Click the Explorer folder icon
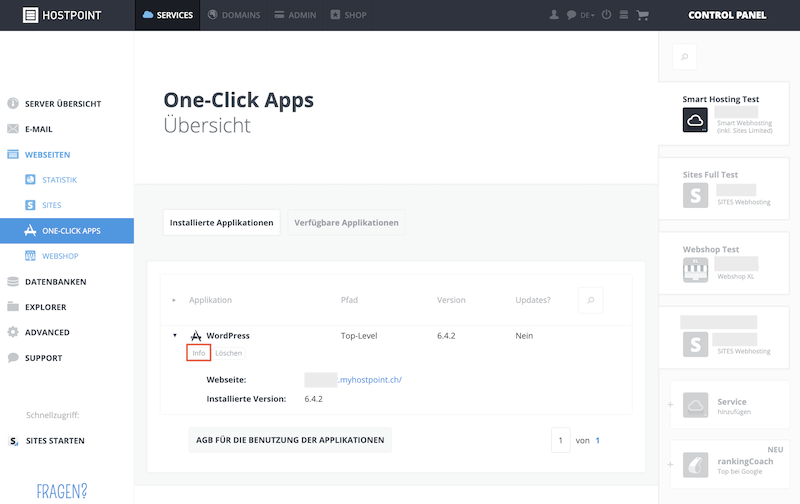The image size is (800, 504). coord(13,307)
